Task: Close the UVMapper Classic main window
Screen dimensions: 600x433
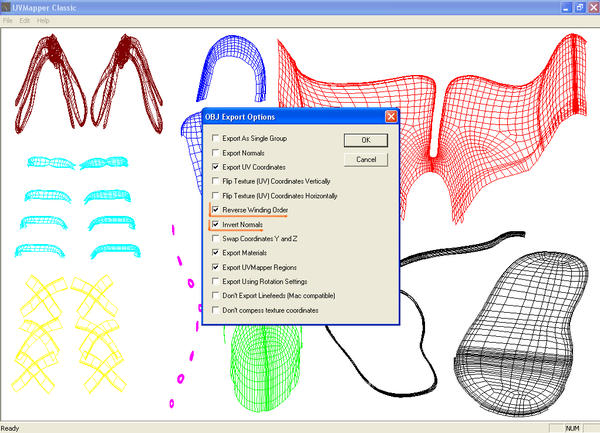Action: click(594, 7)
